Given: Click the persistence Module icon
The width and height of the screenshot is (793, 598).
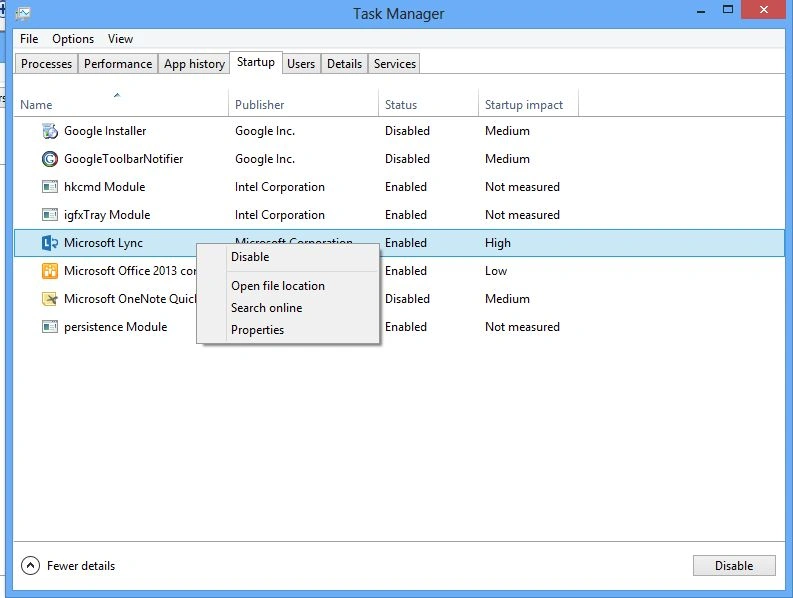Looking at the screenshot, I should pos(50,327).
